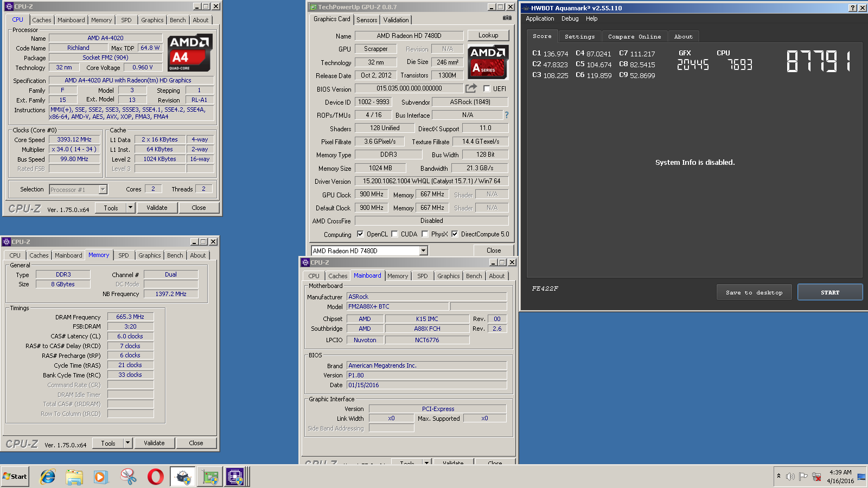Switch to CPU-Z taskbar icon
The height and width of the screenshot is (488, 868).
pos(235,477)
